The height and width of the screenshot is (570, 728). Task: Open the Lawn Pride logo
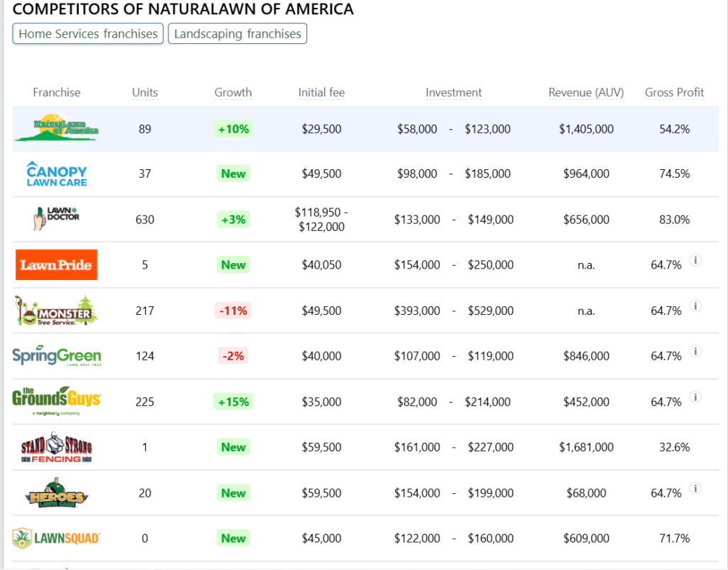(56, 264)
